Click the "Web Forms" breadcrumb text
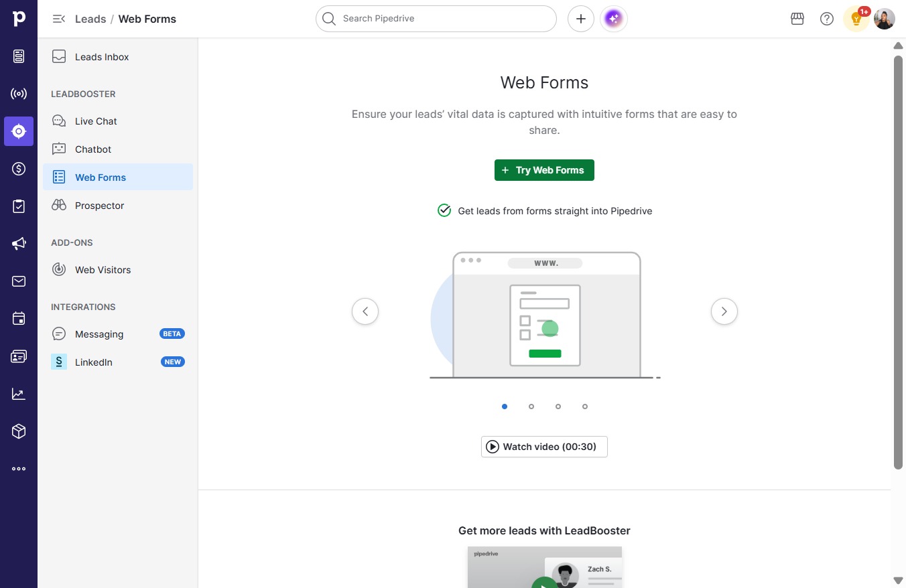 point(147,19)
